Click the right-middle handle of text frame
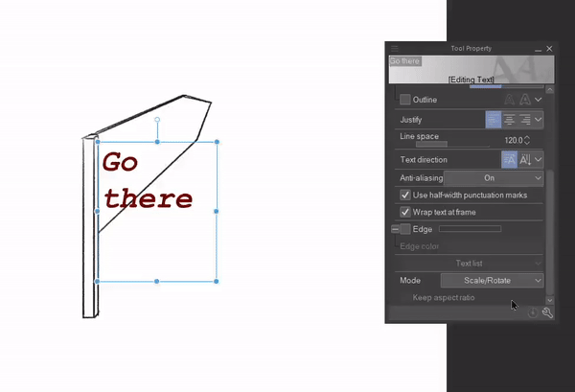The height and width of the screenshot is (392, 575). pyautogui.click(x=216, y=211)
